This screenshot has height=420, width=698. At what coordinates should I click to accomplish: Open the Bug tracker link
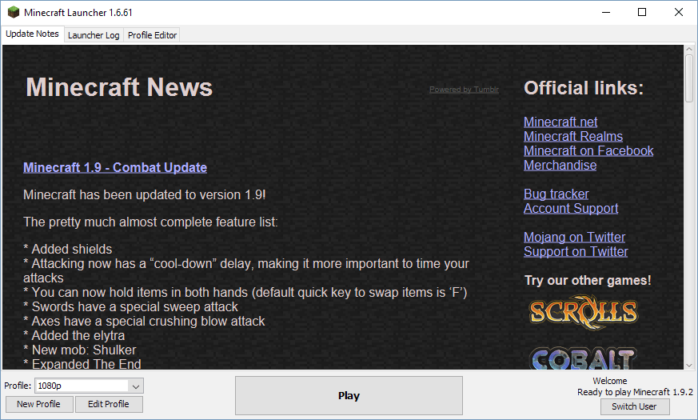tap(556, 194)
